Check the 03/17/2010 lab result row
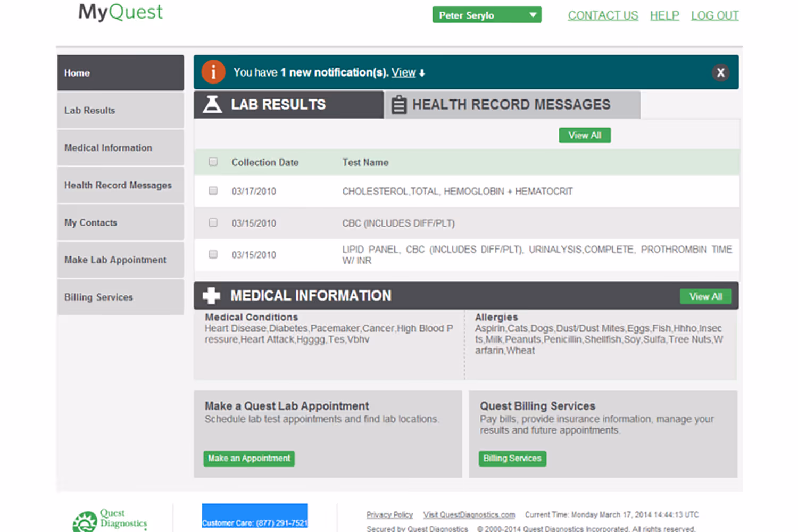The height and width of the screenshot is (532, 798). (213, 190)
